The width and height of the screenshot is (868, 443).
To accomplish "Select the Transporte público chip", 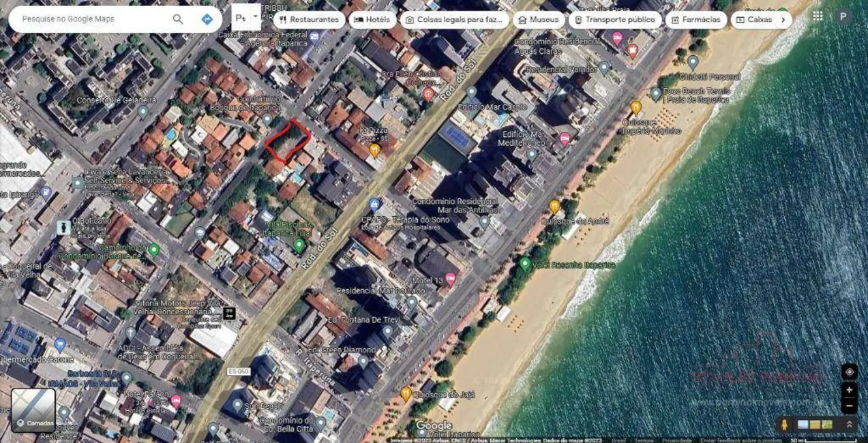I will [x=614, y=20].
